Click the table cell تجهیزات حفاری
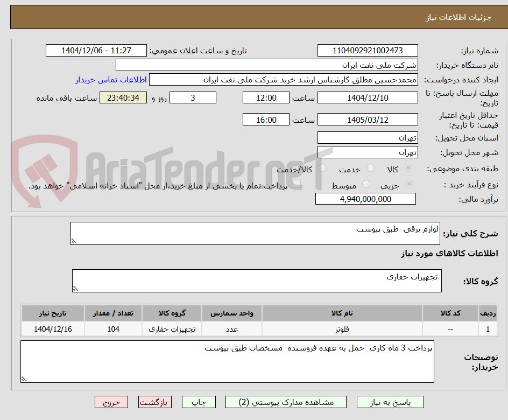Screen dimensions: 508x420 172,329
